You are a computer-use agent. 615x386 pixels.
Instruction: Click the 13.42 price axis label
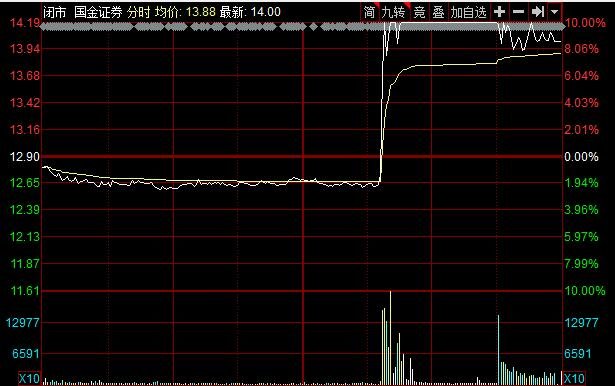pyautogui.click(x=25, y=103)
